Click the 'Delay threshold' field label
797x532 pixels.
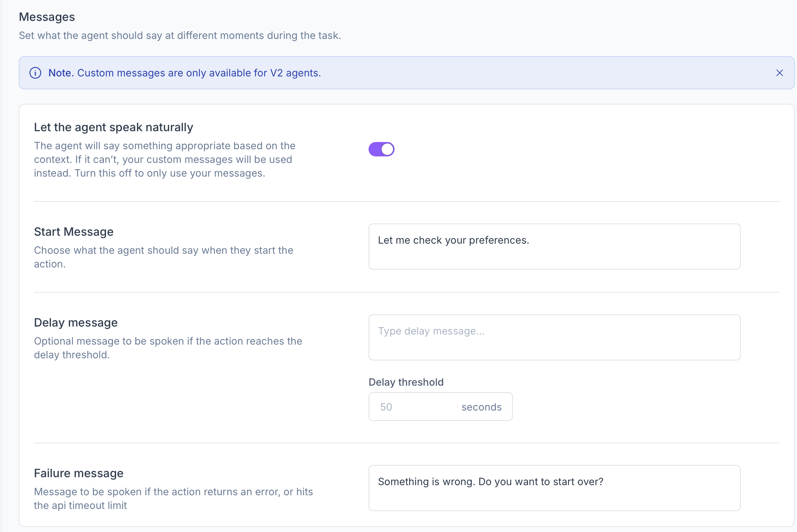point(406,382)
